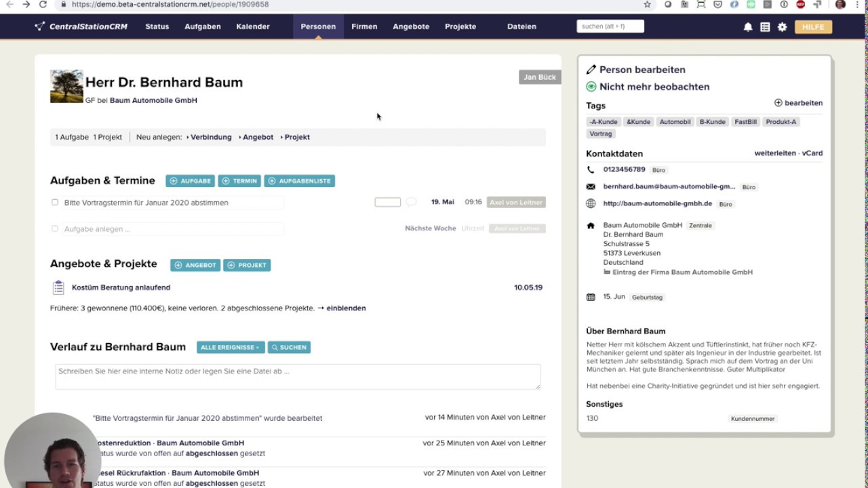Click the clipboard icon of Kostüm Beratung project

click(x=58, y=287)
